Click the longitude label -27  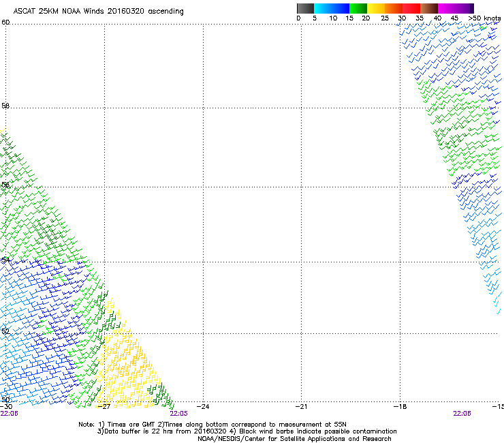click(x=104, y=407)
